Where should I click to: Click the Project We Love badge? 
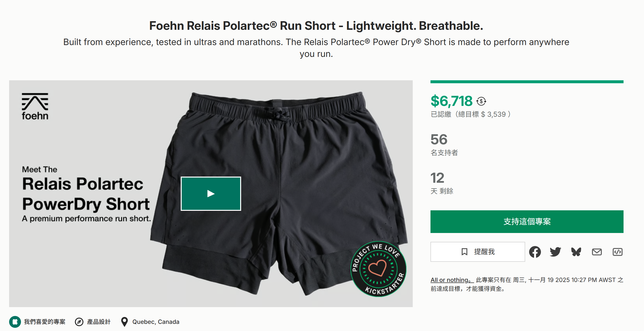[x=378, y=269]
